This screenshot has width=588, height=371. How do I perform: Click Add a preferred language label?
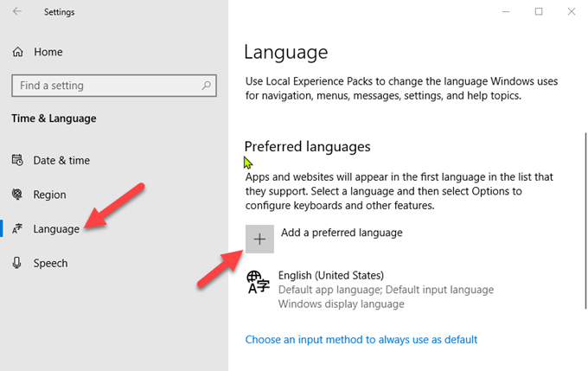[x=341, y=233]
